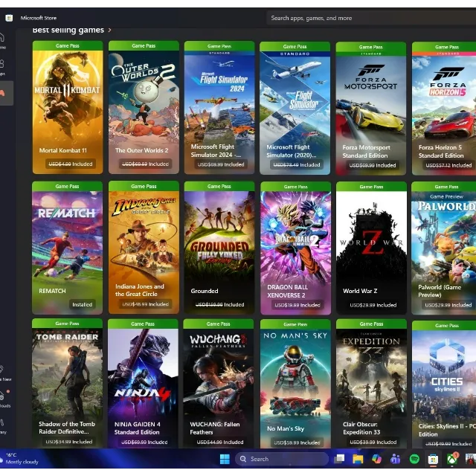Choose the Forza Motorsport Standard Edition card
The height and width of the screenshot is (476, 476).
click(x=371, y=108)
